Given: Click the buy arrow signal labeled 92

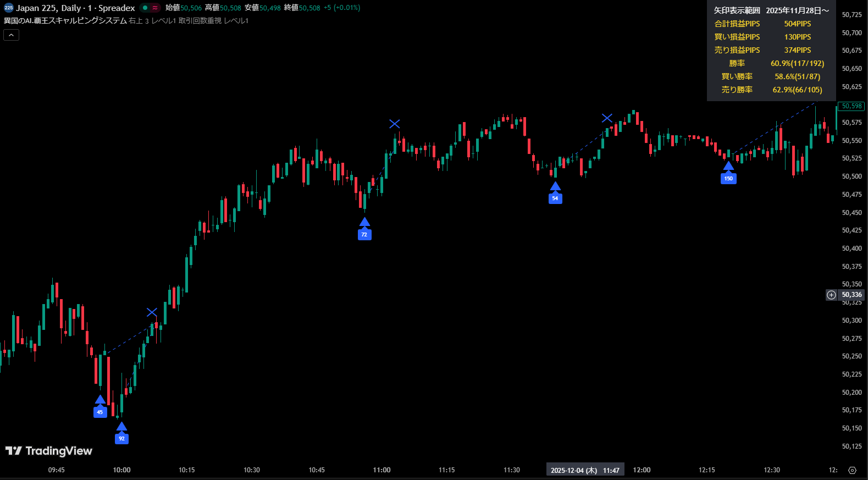Looking at the screenshot, I should click(121, 433).
